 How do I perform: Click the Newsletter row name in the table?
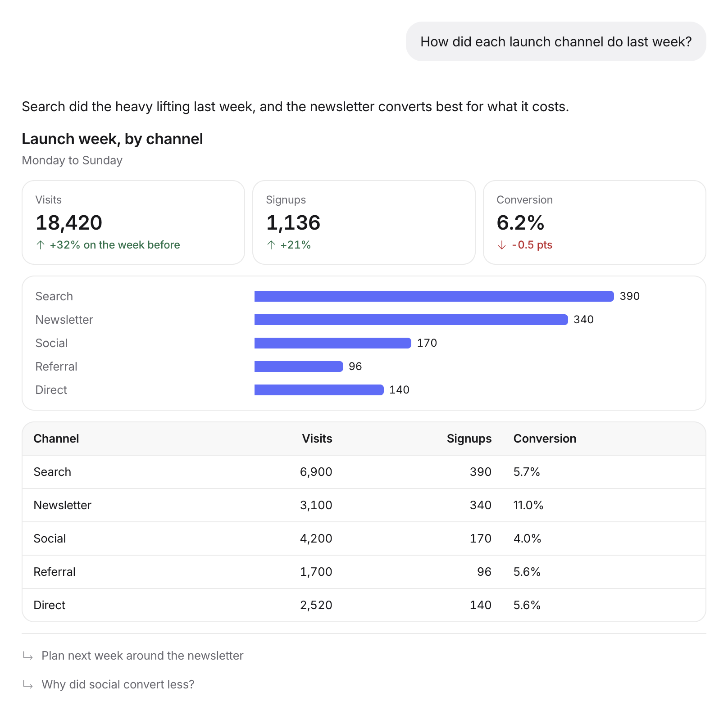click(63, 505)
